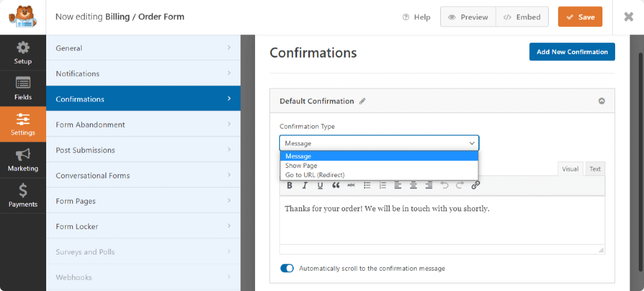
Task: Open General settings section
Action: point(143,48)
